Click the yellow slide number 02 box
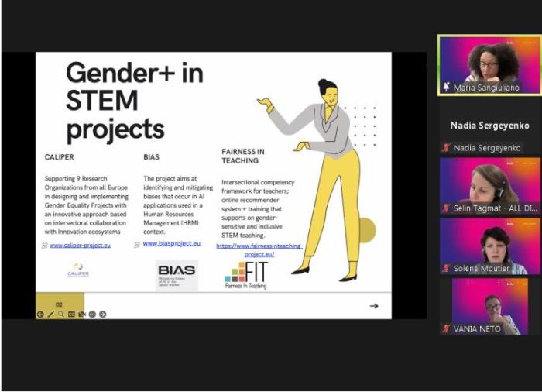Screen dimensions: 542x392 click(x=60, y=304)
